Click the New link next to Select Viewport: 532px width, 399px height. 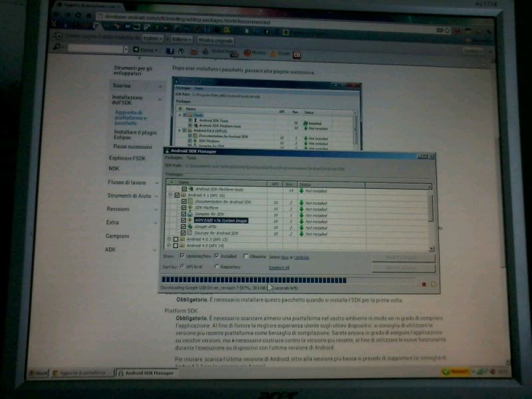tap(285, 257)
